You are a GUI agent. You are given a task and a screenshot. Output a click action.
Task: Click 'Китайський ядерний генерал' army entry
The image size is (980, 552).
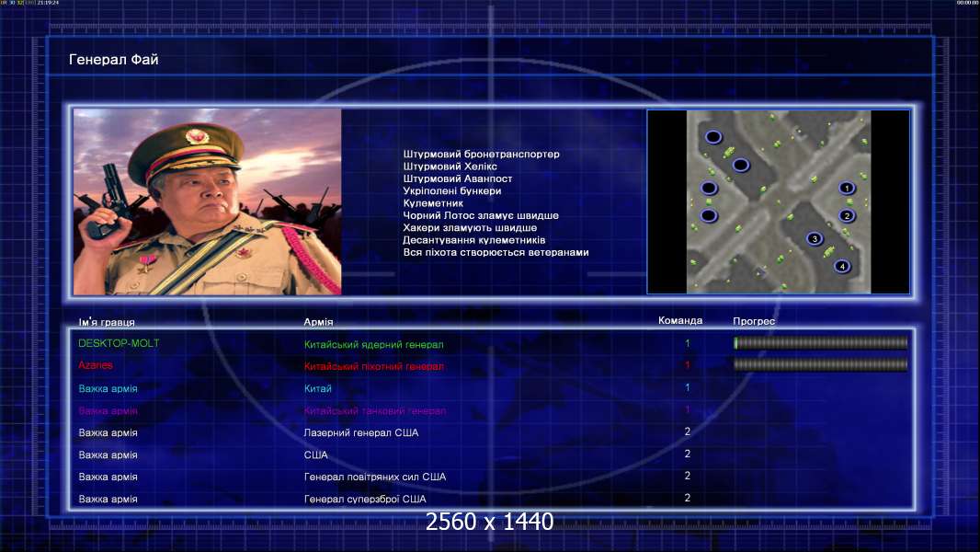coord(374,344)
